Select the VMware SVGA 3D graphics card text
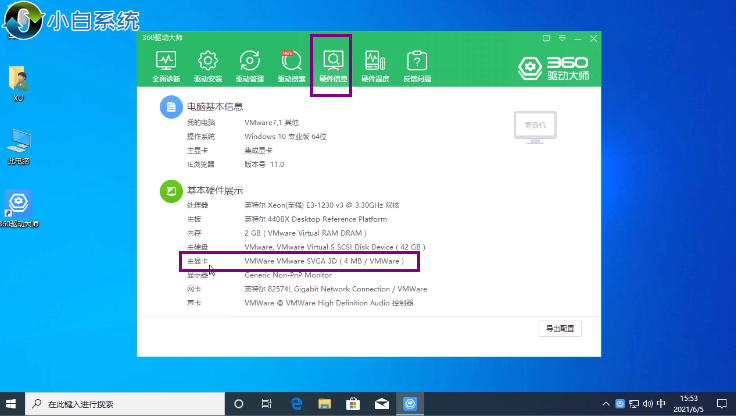The height and width of the screenshot is (416, 736). (324, 261)
